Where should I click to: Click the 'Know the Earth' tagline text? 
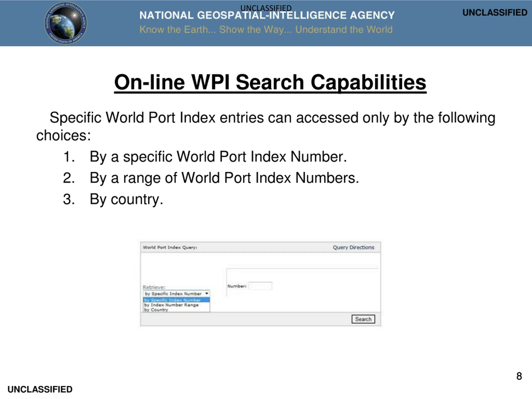(x=266, y=30)
